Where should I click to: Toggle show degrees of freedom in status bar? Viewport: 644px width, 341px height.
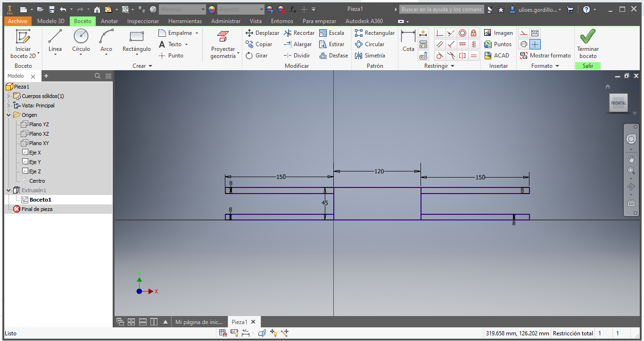(273, 333)
